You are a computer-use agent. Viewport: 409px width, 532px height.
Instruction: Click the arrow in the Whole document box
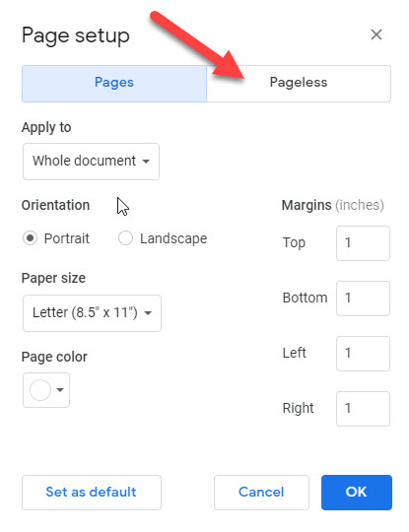pos(146,162)
